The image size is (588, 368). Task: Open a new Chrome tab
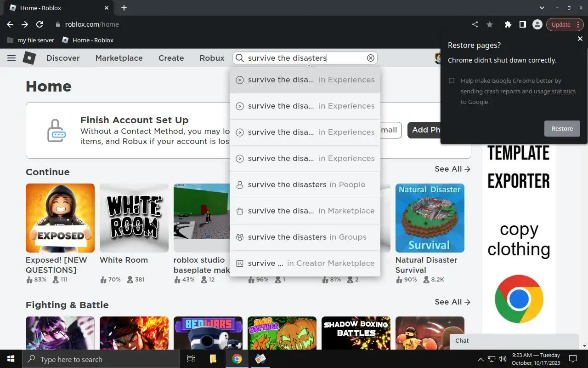click(x=124, y=8)
